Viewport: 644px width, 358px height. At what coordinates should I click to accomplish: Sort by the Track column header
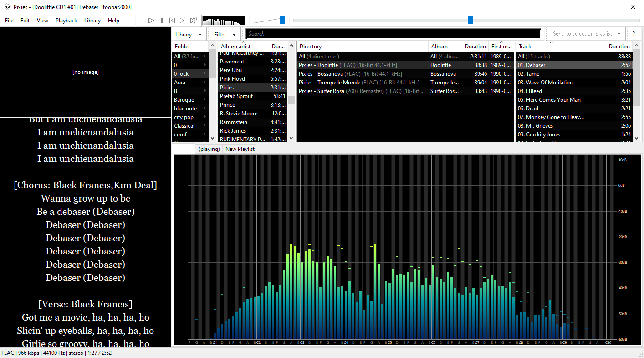551,47
